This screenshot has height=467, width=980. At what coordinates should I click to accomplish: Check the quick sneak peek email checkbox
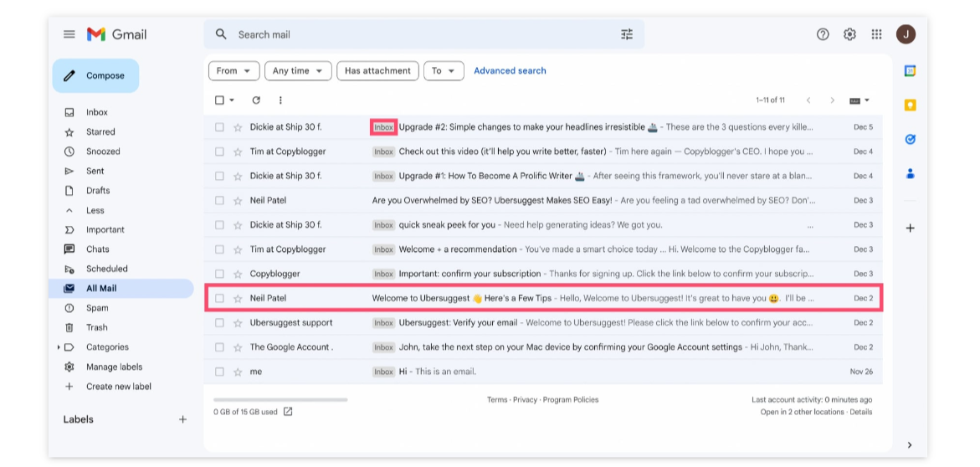coord(219,224)
